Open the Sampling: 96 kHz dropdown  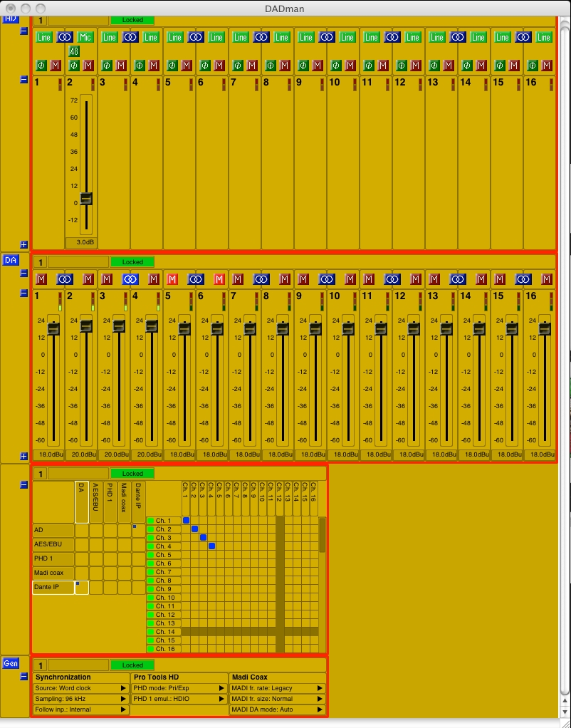pos(80,699)
